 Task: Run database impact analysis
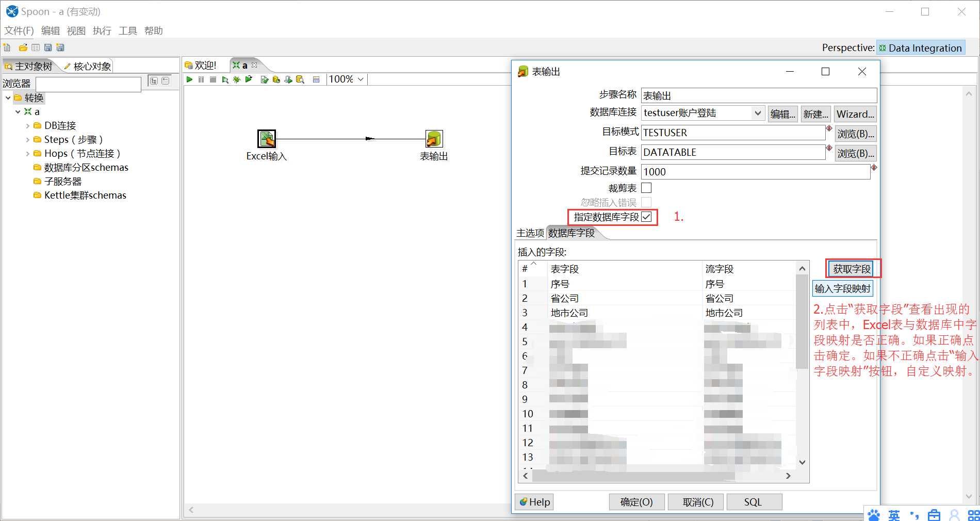pyautogui.click(x=276, y=79)
